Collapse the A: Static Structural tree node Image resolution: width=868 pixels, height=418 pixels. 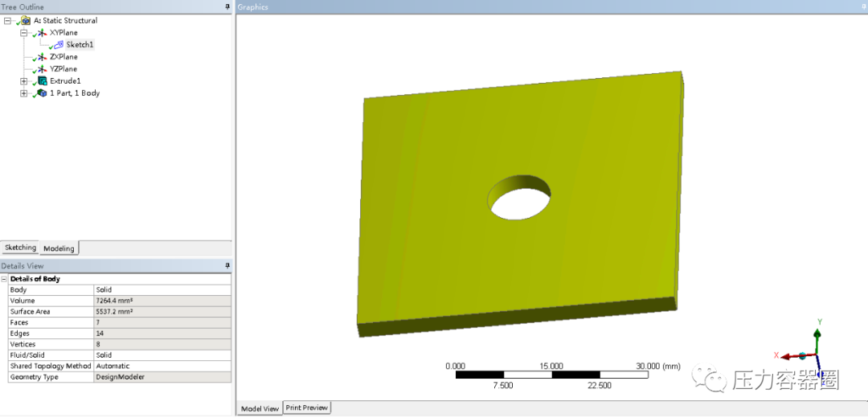(x=8, y=20)
